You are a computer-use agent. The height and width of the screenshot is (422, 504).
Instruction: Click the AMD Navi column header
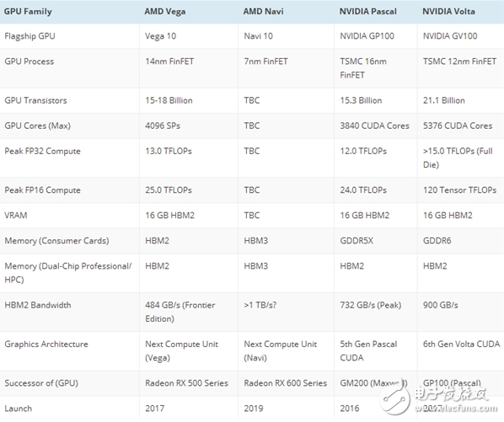point(263,12)
